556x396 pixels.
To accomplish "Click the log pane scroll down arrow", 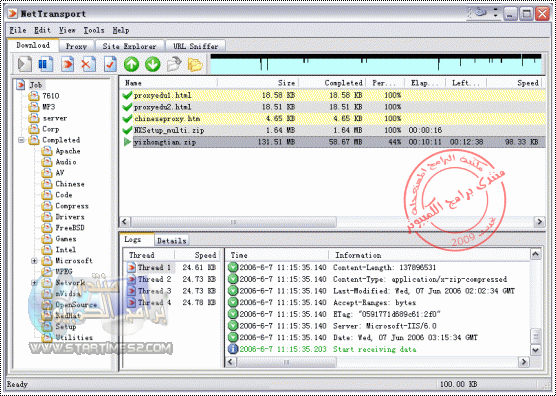I will [x=535, y=349].
